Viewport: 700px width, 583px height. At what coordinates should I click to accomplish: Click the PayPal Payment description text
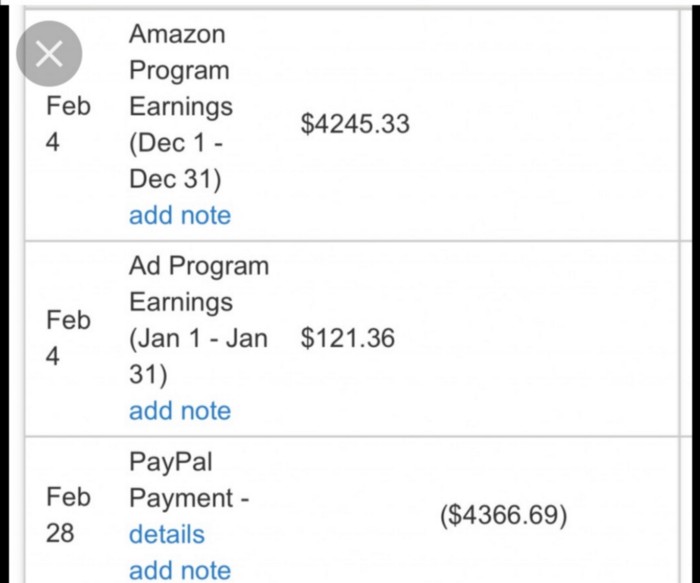[189, 479]
